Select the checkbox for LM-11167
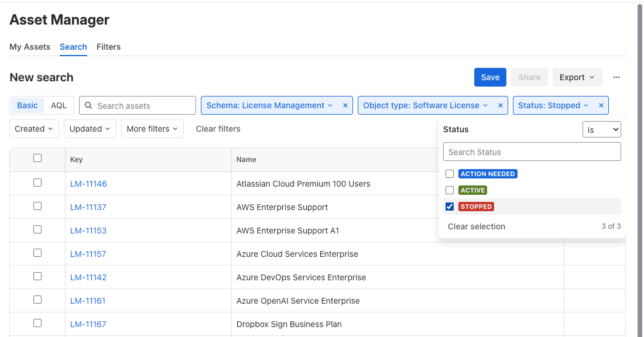644x337 pixels. (x=37, y=323)
